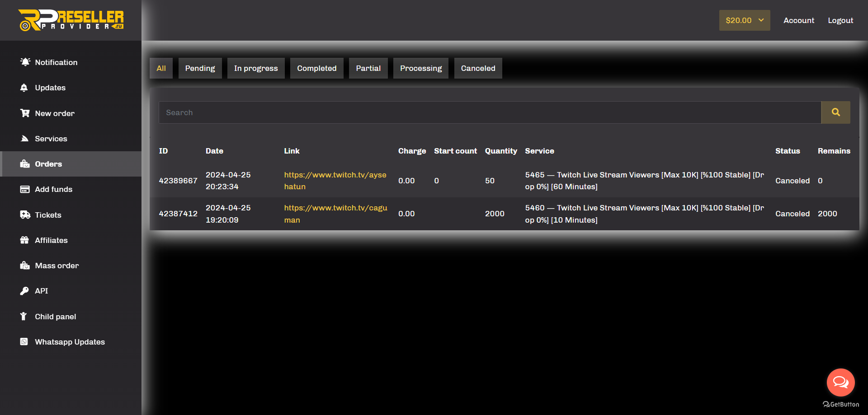Click the Orders bag icon
Screen dimensions: 868x415
tap(25, 164)
